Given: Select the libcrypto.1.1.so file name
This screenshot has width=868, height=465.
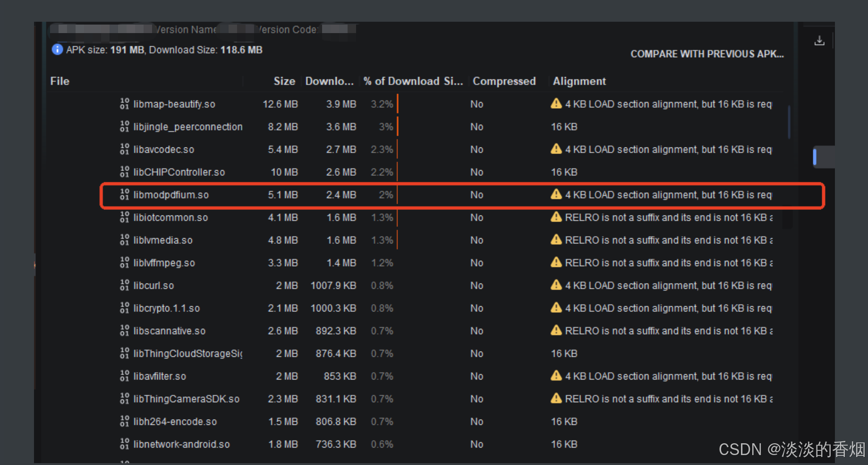Looking at the screenshot, I should pos(167,308).
